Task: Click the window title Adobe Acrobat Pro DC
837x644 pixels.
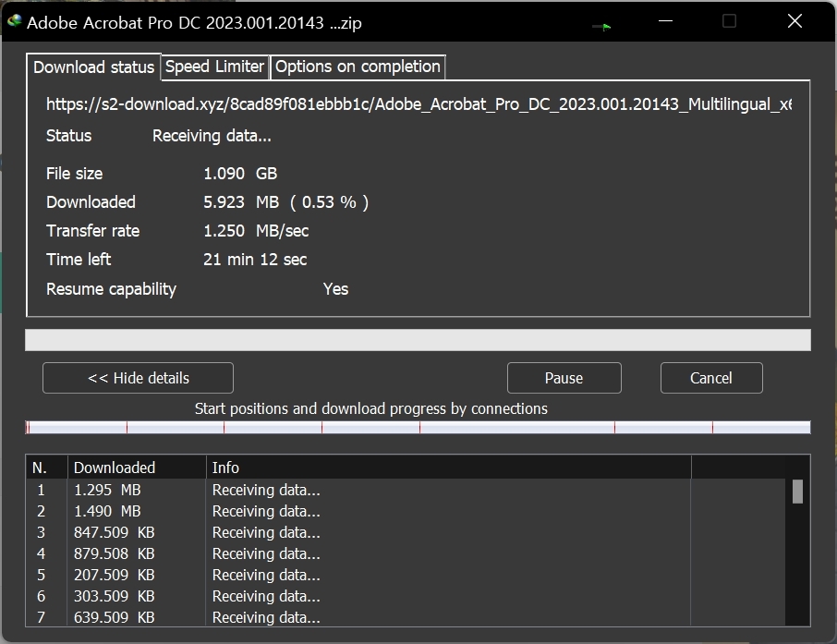Action: pos(194,22)
